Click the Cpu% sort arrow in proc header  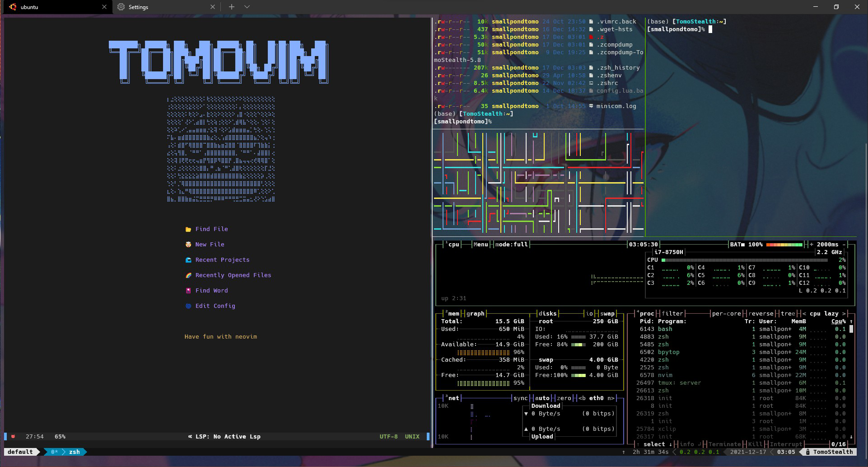pos(851,321)
